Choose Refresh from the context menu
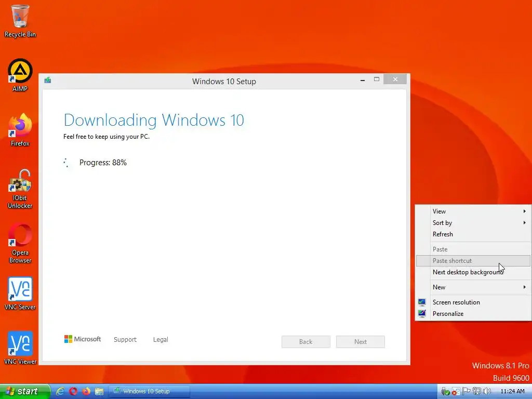Screen dimensions: 532x399 click(x=473, y=234)
